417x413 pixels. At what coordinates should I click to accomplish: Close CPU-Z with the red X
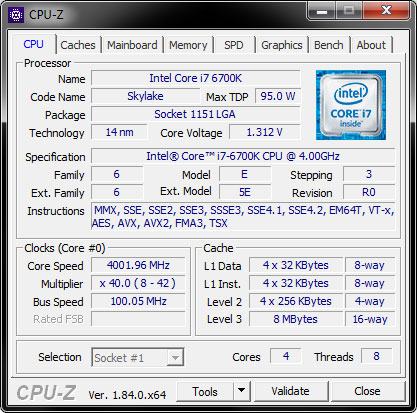(x=386, y=11)
